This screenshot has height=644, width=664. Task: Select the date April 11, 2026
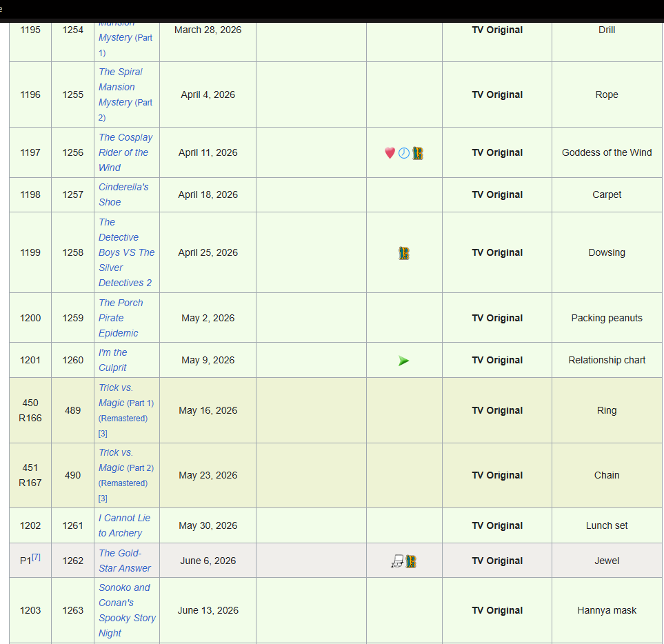[x=208, y=152]
